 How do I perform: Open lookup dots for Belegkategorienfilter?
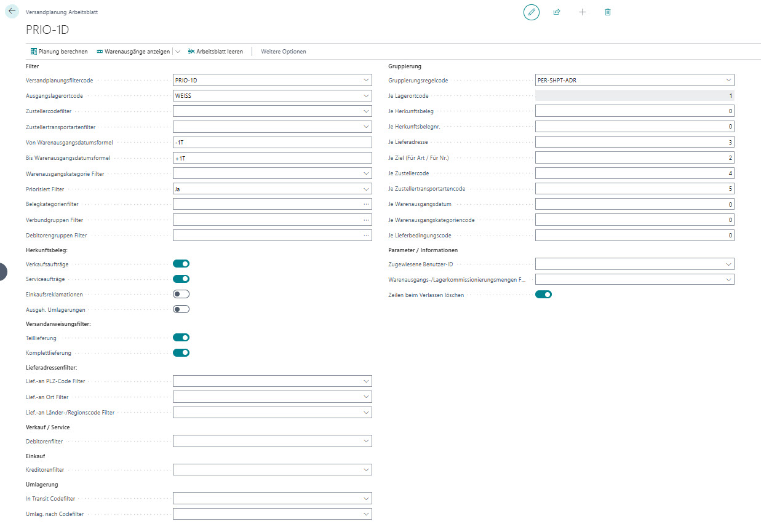coord(367,204)
